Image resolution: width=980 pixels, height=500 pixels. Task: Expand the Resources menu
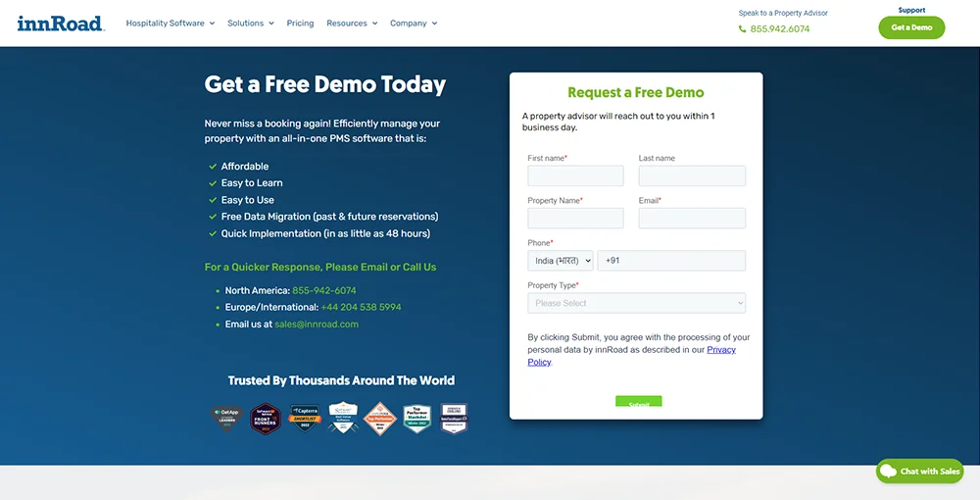(352, 24)
